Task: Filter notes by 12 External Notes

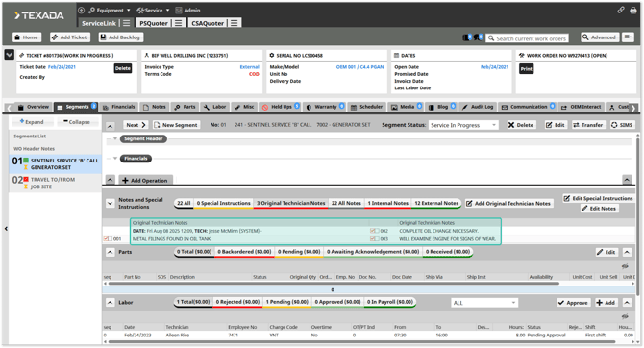Action: (436, 204)
